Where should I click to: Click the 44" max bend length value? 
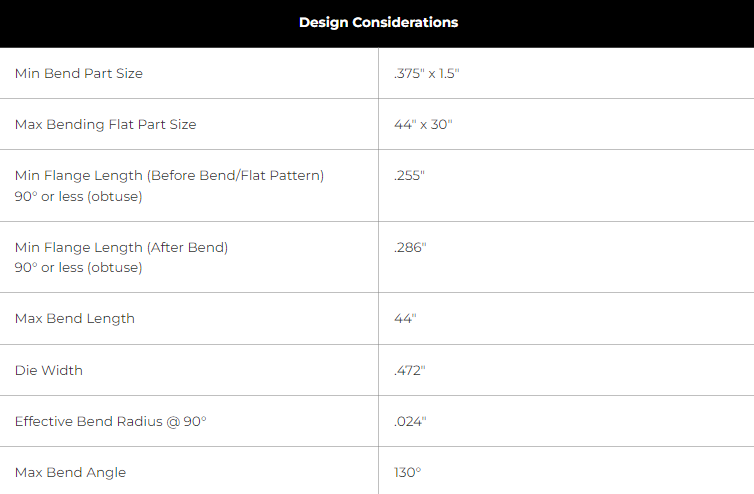[405, 318]
